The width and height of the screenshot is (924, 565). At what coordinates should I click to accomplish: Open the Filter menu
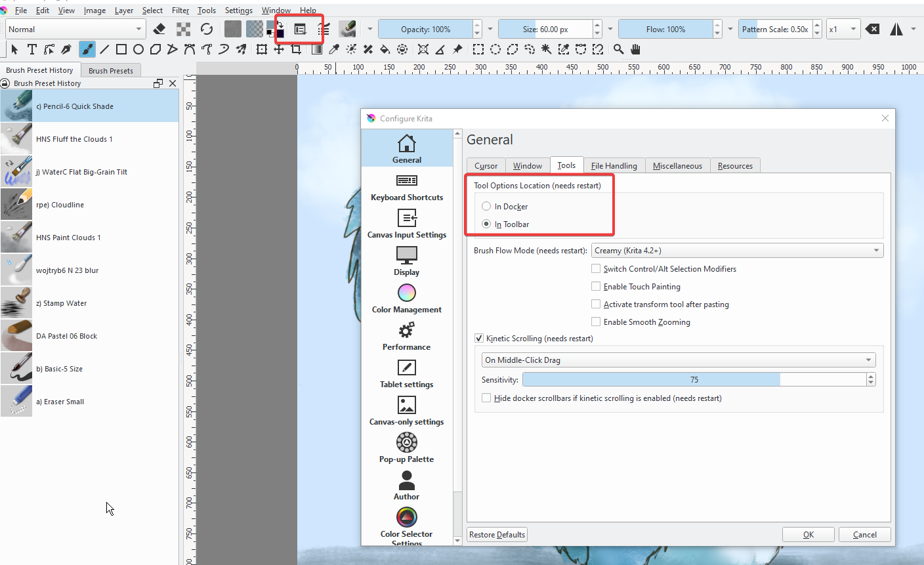pyautogui.click(x=180, y=10)
